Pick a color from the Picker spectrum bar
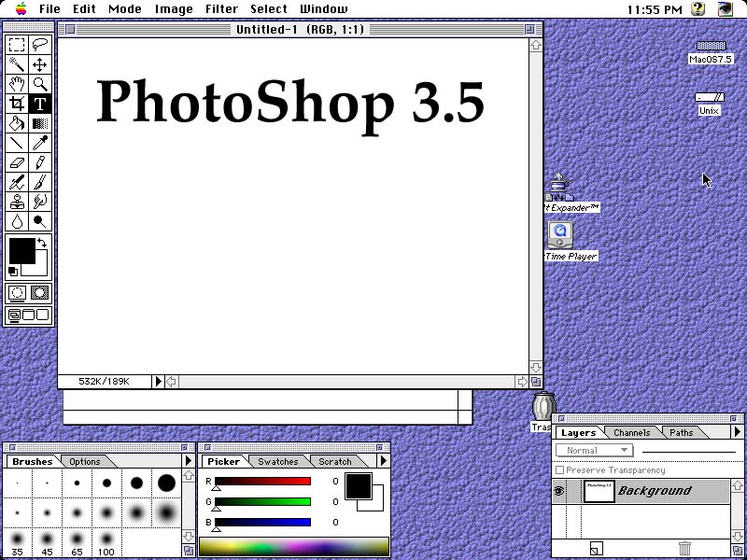 coord(293,547)
